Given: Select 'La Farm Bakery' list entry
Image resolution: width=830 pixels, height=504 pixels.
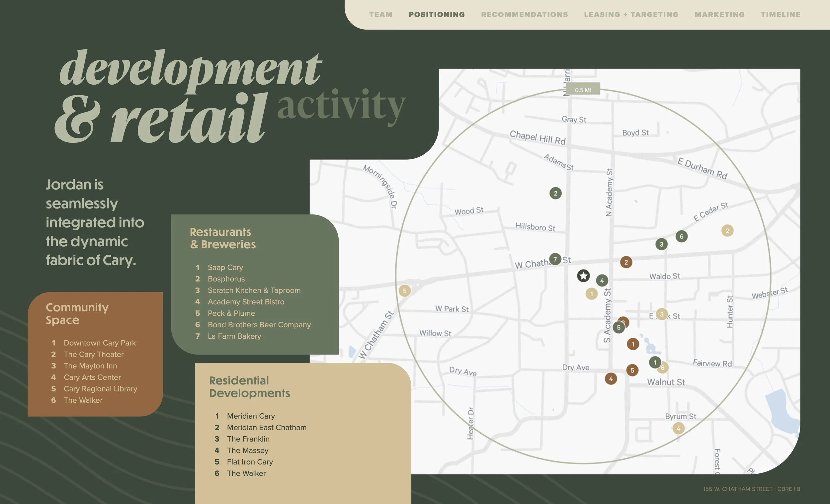Looking at the screenshot, I should [234, 336].
